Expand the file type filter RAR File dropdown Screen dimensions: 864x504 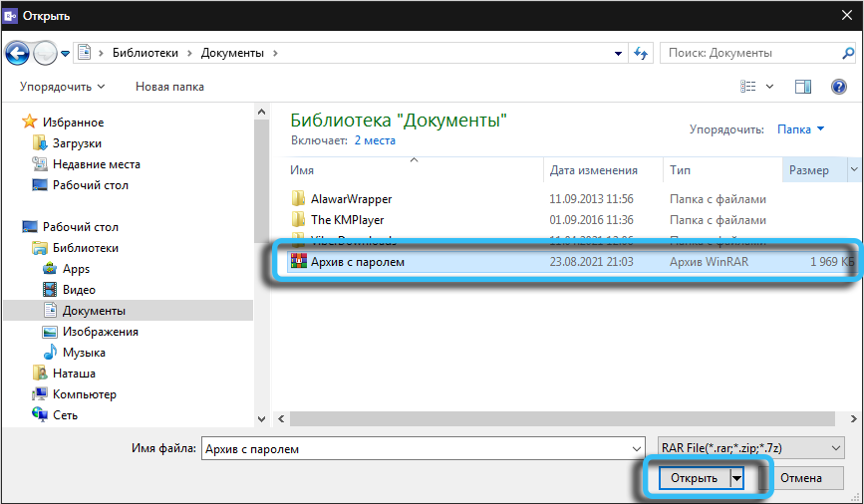coord(751,448)
